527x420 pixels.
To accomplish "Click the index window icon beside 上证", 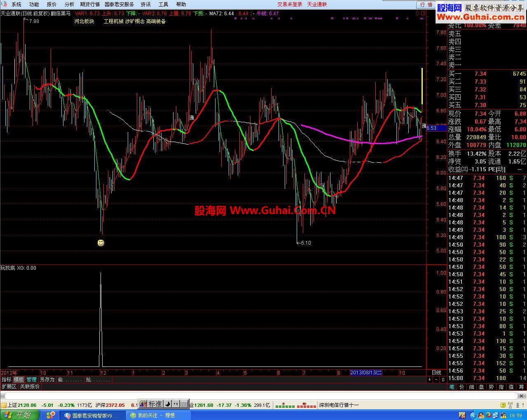I will click(4, 405).
